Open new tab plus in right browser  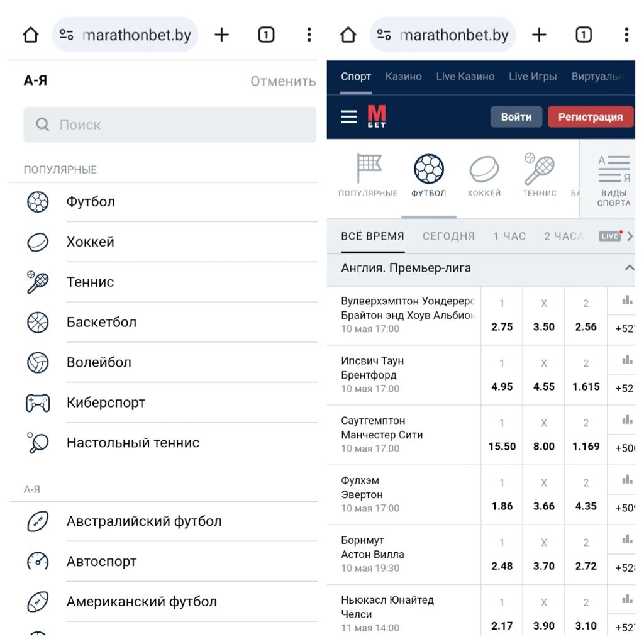pos(539,35)
